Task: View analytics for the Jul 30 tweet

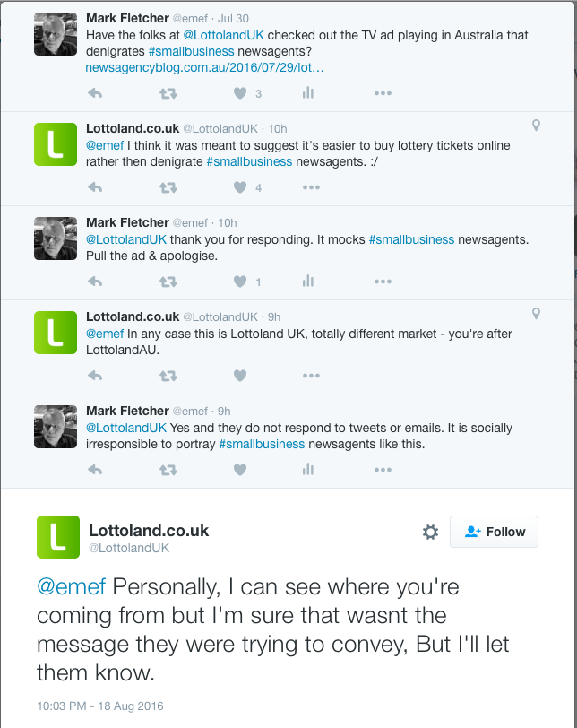Action: pos(308,93)
